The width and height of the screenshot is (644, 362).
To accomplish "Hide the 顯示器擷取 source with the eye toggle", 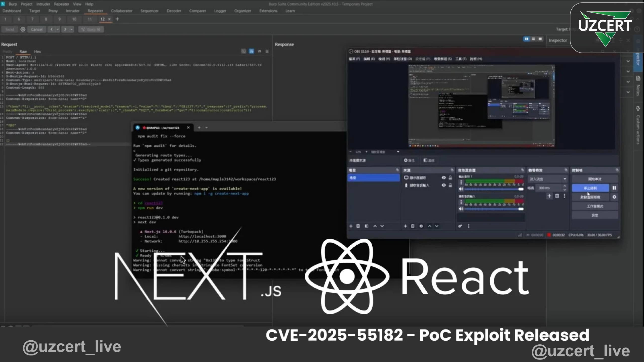I will pyautogui.click(x=444, y=178).
